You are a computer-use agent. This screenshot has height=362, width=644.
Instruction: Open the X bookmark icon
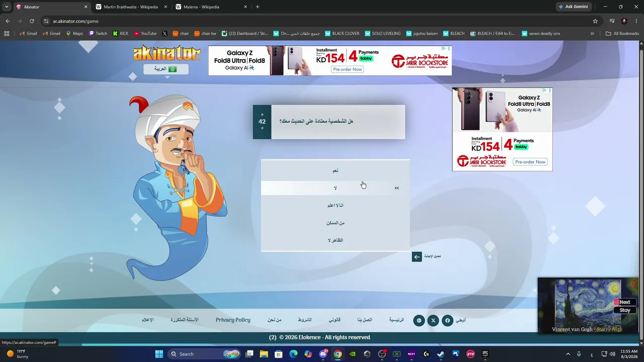pyautogui.click(x=165, y=34)
